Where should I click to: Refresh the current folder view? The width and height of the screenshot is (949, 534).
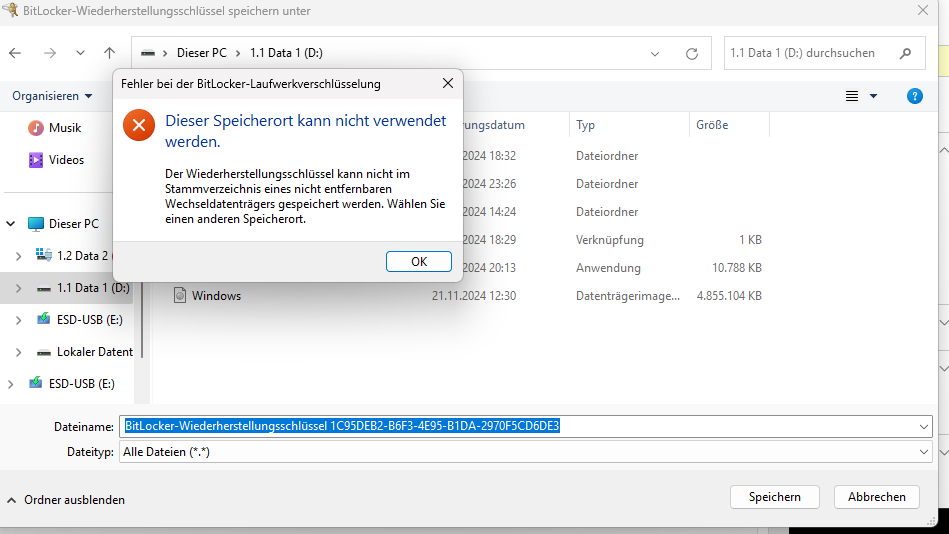click(692, 54)
